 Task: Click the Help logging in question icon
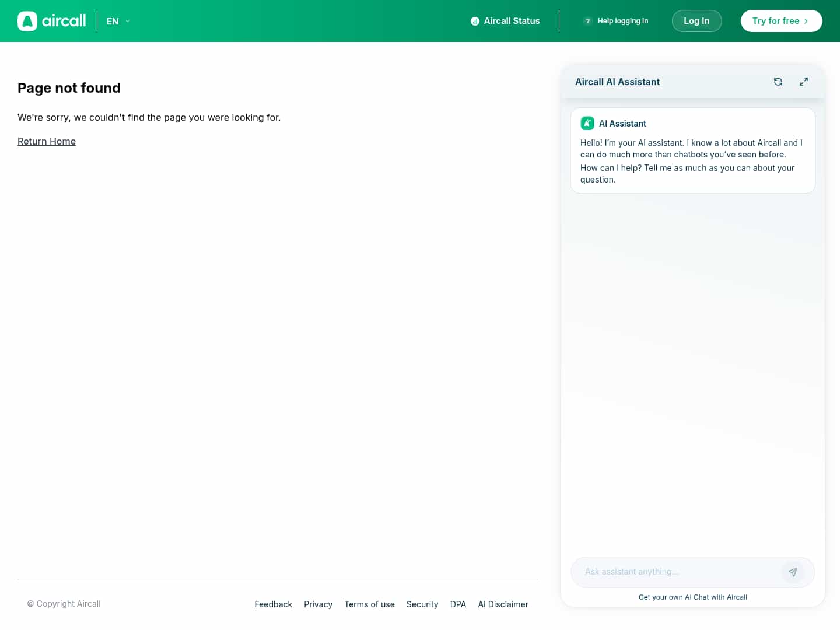pyautogui.click(x=588, y=21)
